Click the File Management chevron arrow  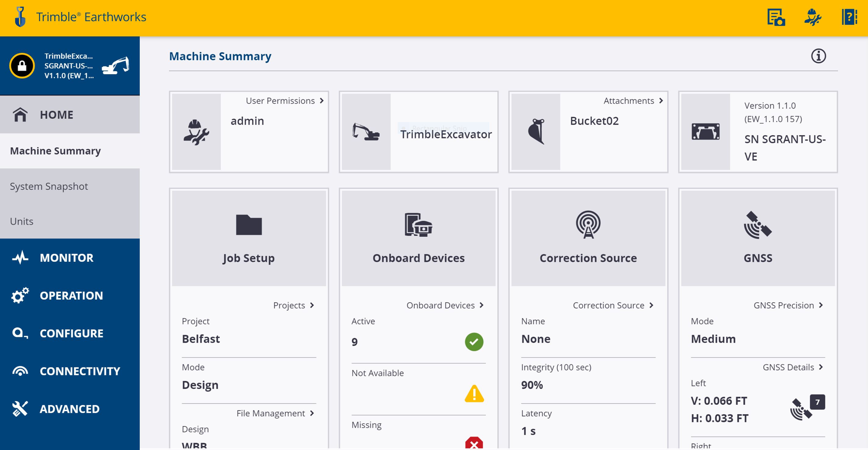click(x=312, y=413)
